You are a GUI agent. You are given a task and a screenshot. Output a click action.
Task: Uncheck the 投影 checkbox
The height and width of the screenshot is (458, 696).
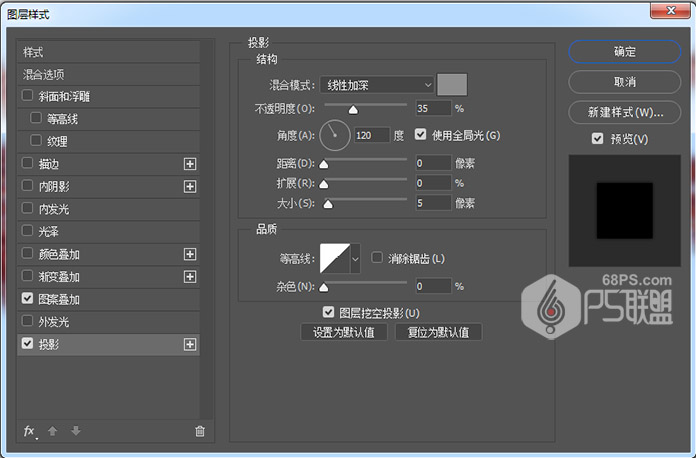pyautogui.click(x=28, y=344)
